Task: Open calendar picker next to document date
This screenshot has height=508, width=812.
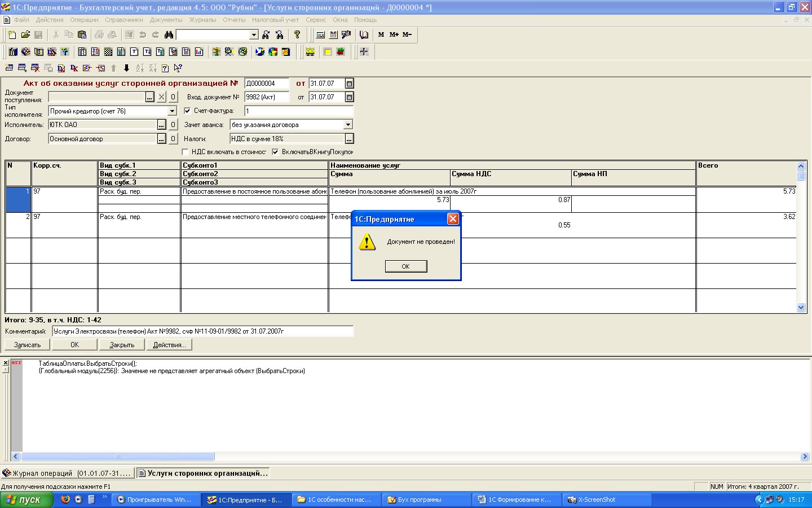Action: (349, 84)
